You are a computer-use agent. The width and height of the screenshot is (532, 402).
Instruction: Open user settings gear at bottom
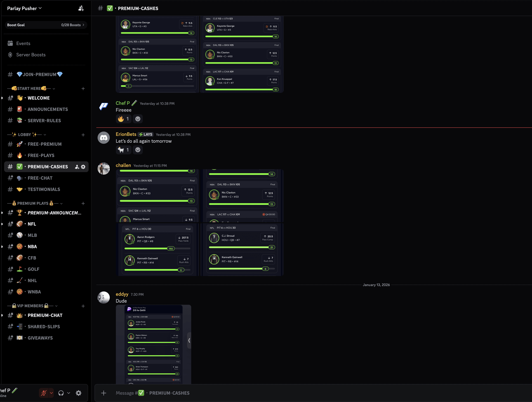point(79,393)
